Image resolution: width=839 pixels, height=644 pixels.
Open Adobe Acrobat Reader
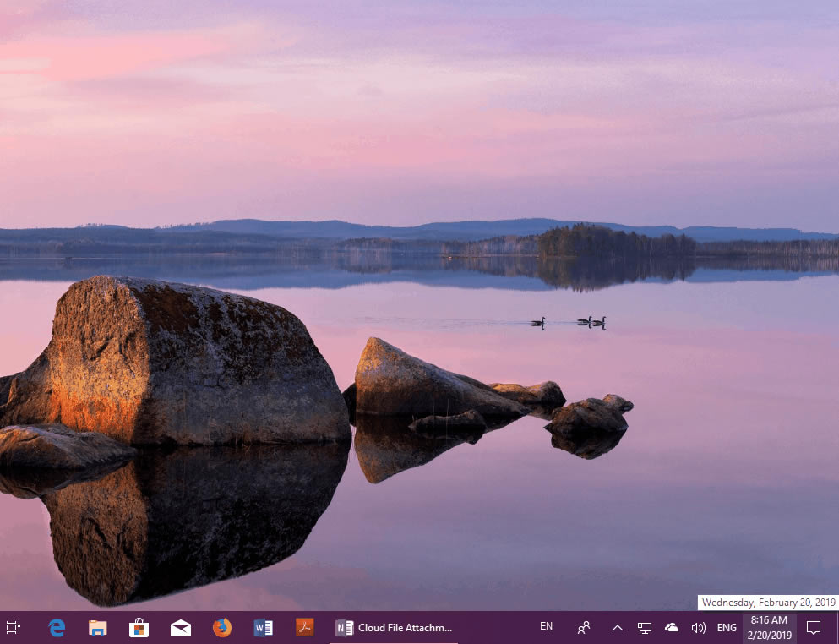[304, 628]
